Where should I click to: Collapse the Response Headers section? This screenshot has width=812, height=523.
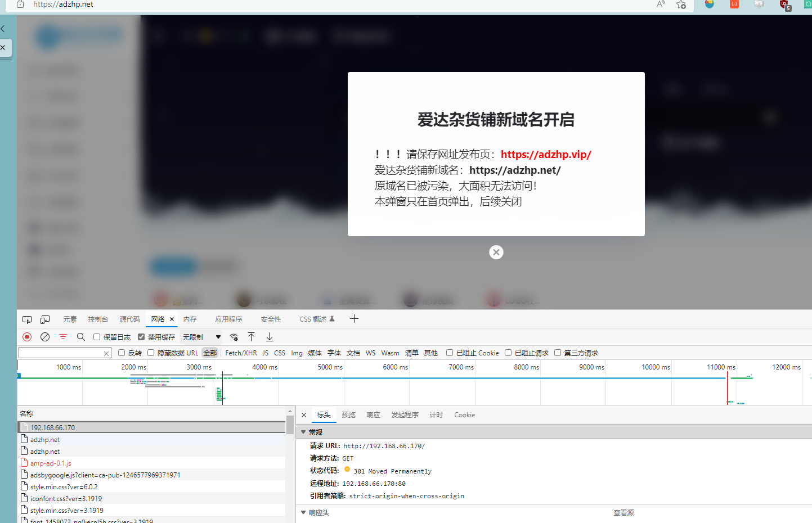304,512
